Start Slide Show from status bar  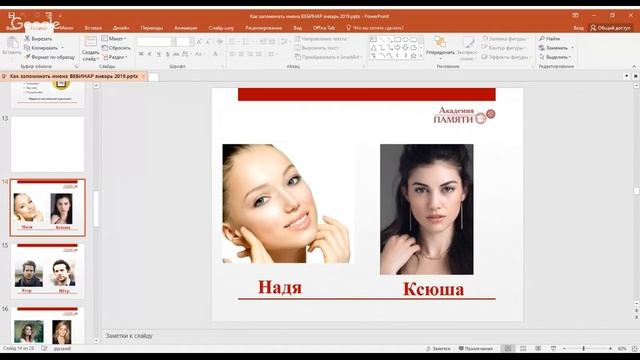[553, 348]
